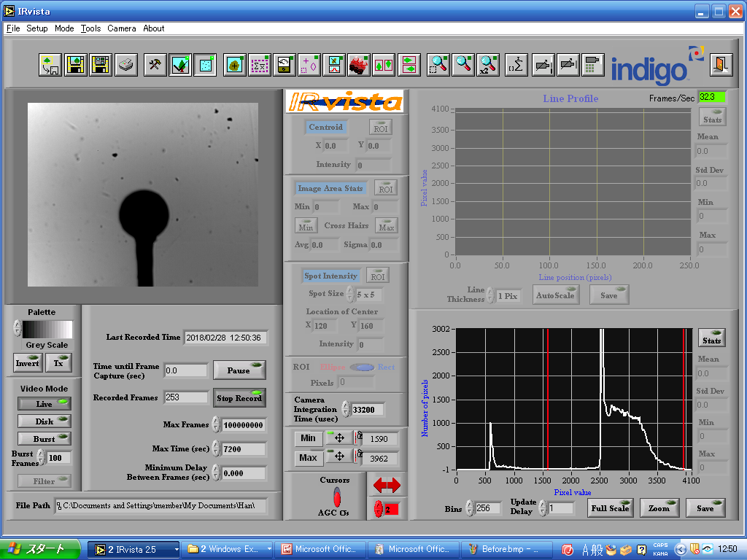Click the printer icon in the toolbar
This screenshot has height=560, width=747.
pyautogui.click(x=127, y=65)
